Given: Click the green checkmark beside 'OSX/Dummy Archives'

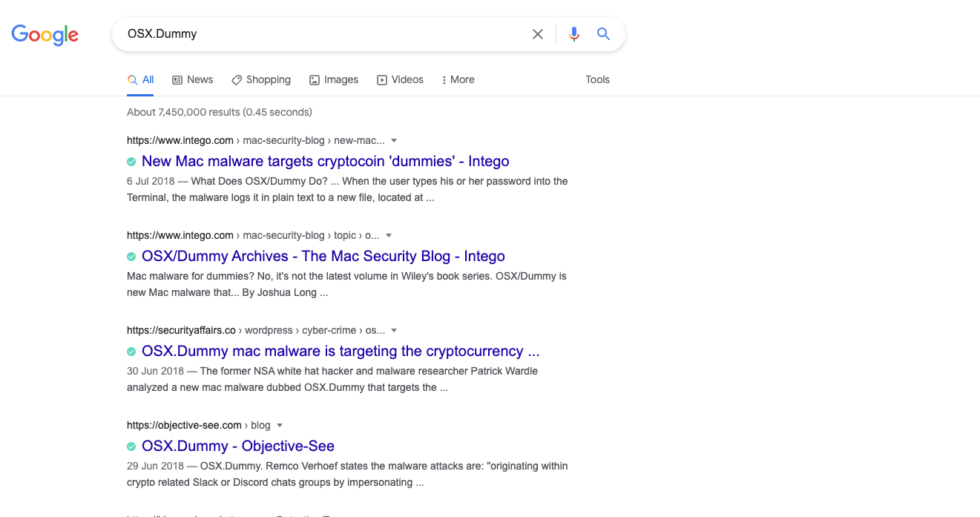Looking at the screenshot, I should point(131,257).
